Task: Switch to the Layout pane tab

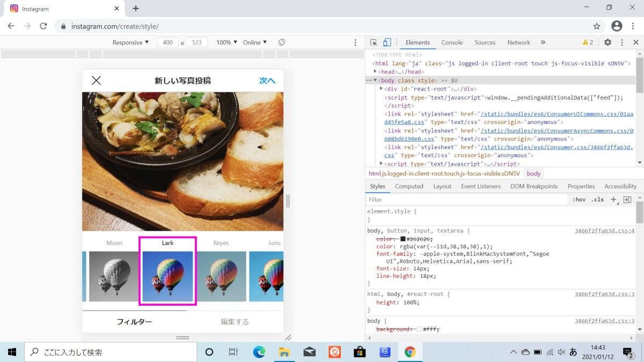Action: coord(442,186)
